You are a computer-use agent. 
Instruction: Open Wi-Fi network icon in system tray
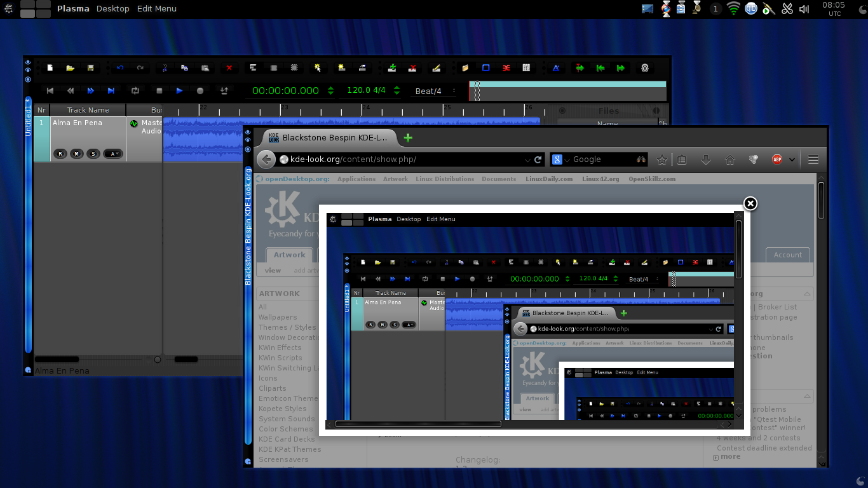point(734,8)
